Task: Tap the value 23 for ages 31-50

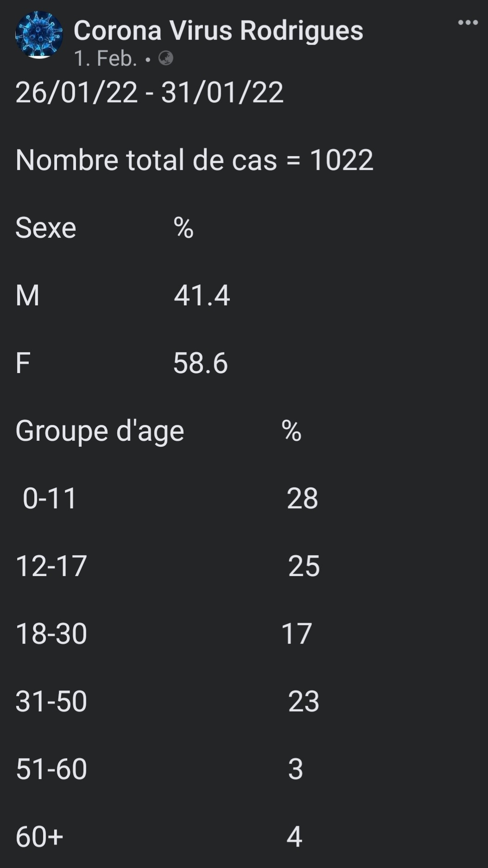Action: click(x=304, y=701)
